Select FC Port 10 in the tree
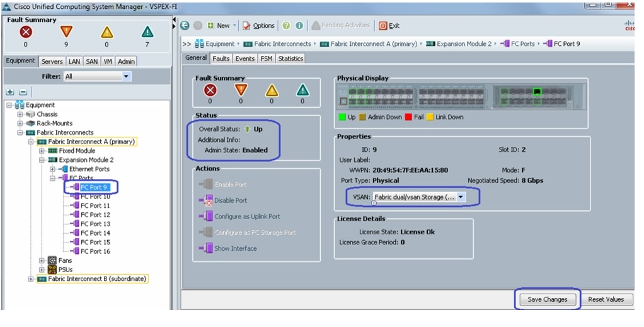Screen dimensions: 644x327 click(x=95, y=197)
